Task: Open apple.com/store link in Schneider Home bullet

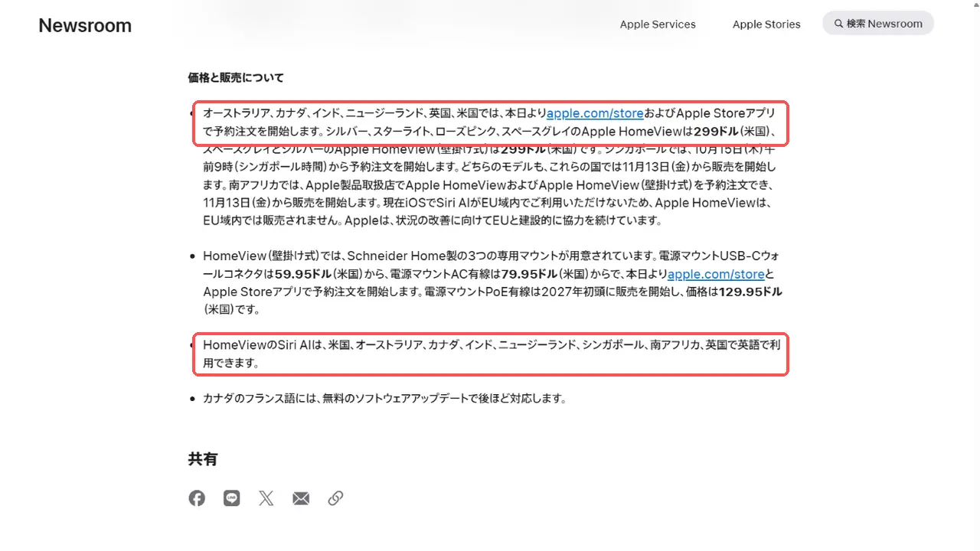Action: coord(716,274)
